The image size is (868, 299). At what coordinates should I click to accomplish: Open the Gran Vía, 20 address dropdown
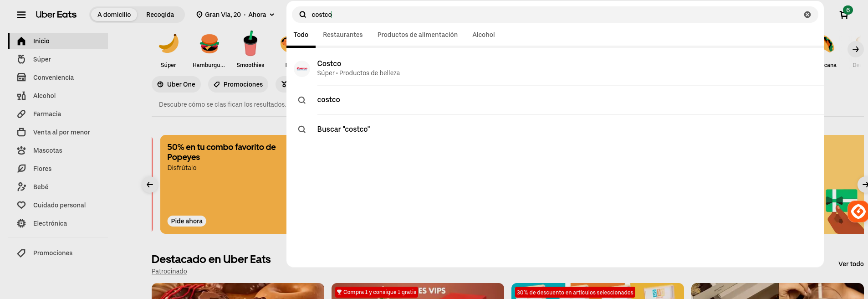tap(235, 15)
